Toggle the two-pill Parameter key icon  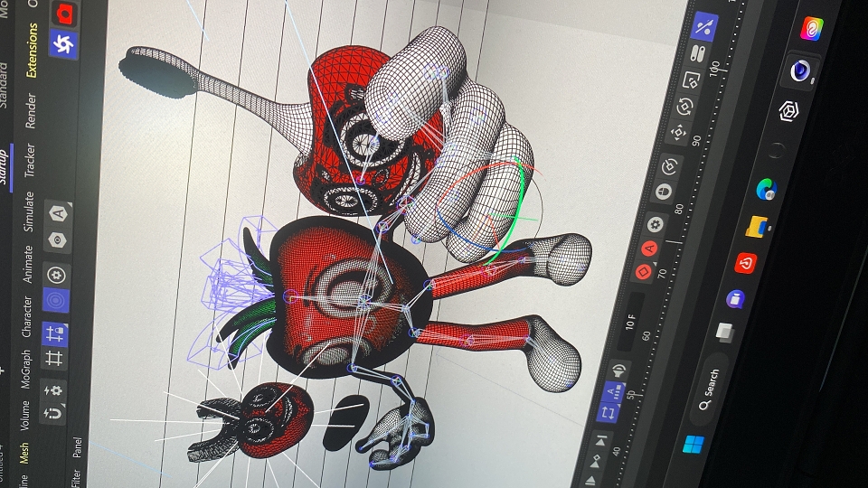tap(697, 54)
